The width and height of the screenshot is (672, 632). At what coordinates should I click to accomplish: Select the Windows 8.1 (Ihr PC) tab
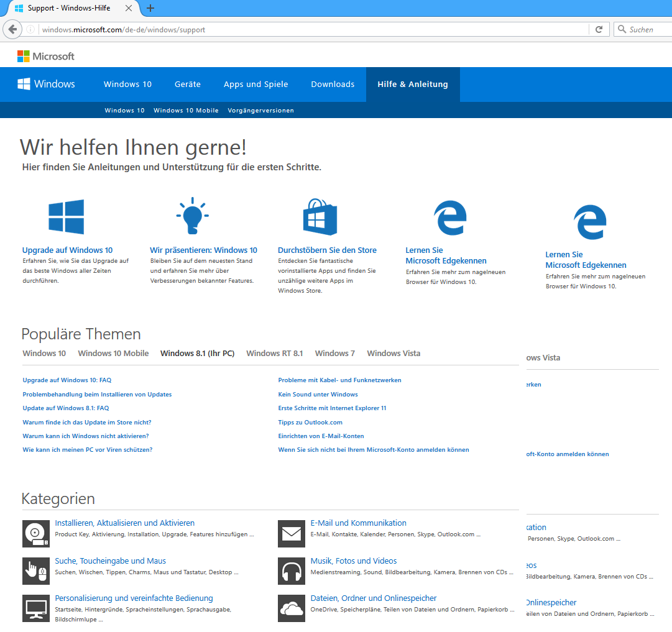pyautogui.click(x=197, y=353)
